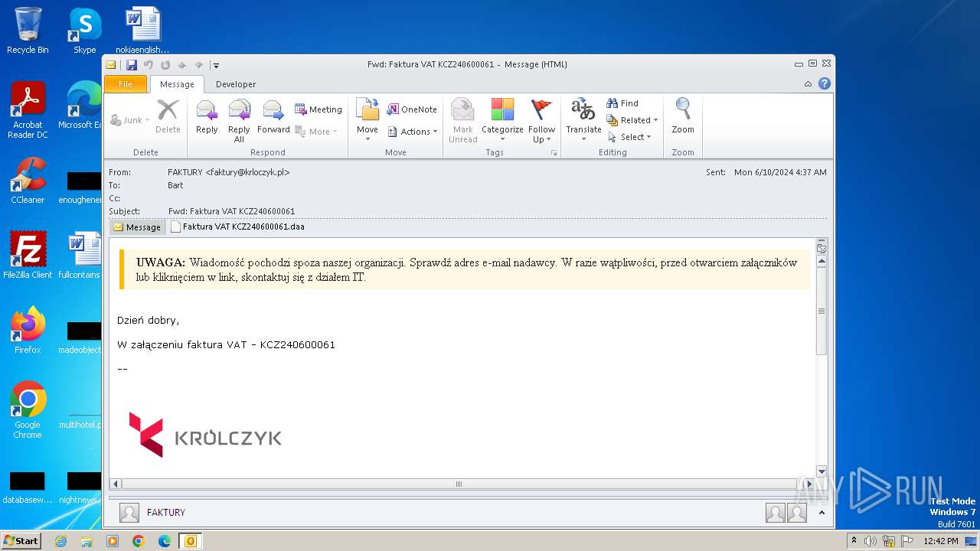The width and height of the screenshot is (980, 551).
Task: Show hidden system tray icons
Action: coord(854,541)
